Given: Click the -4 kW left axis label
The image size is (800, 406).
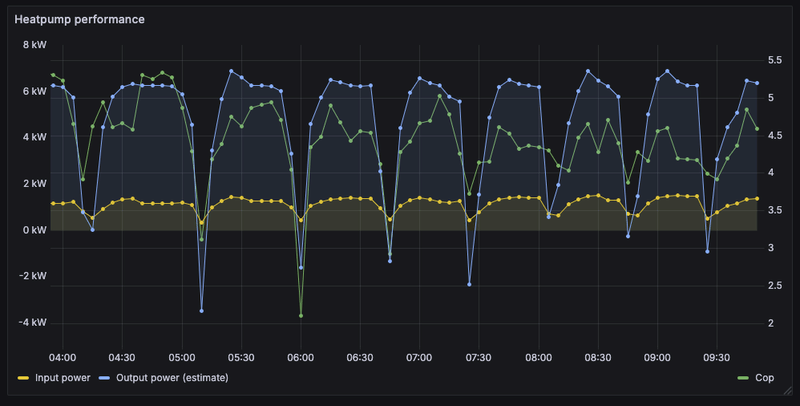Looking at the screenshot, I should 33,322.
